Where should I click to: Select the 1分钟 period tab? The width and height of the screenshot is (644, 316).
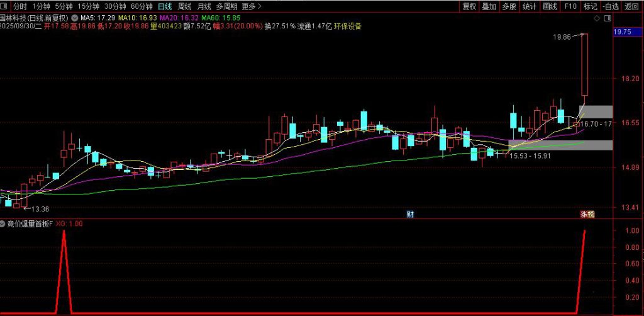[x=41, y=6]
